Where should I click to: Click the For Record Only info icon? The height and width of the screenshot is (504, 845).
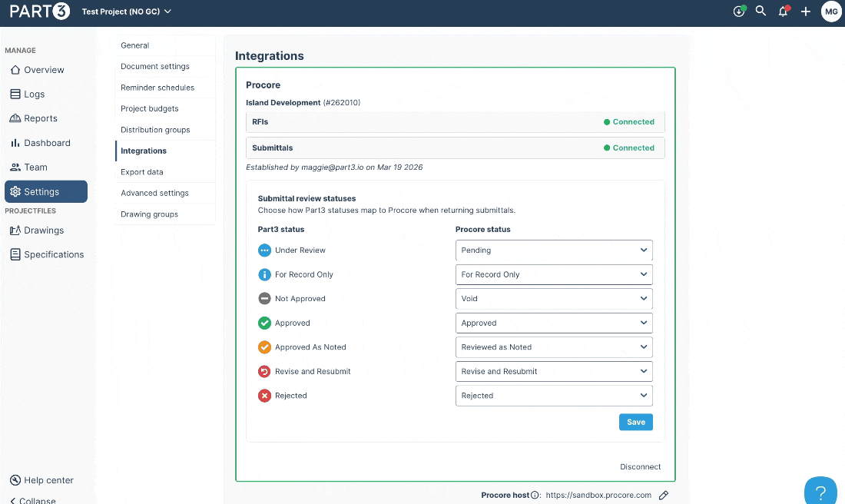(264, 274)
